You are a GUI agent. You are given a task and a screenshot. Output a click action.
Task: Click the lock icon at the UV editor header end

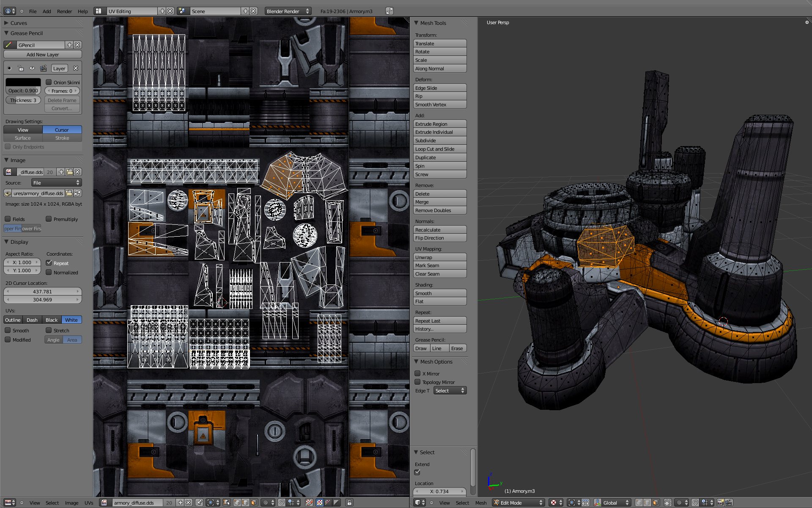349,503
